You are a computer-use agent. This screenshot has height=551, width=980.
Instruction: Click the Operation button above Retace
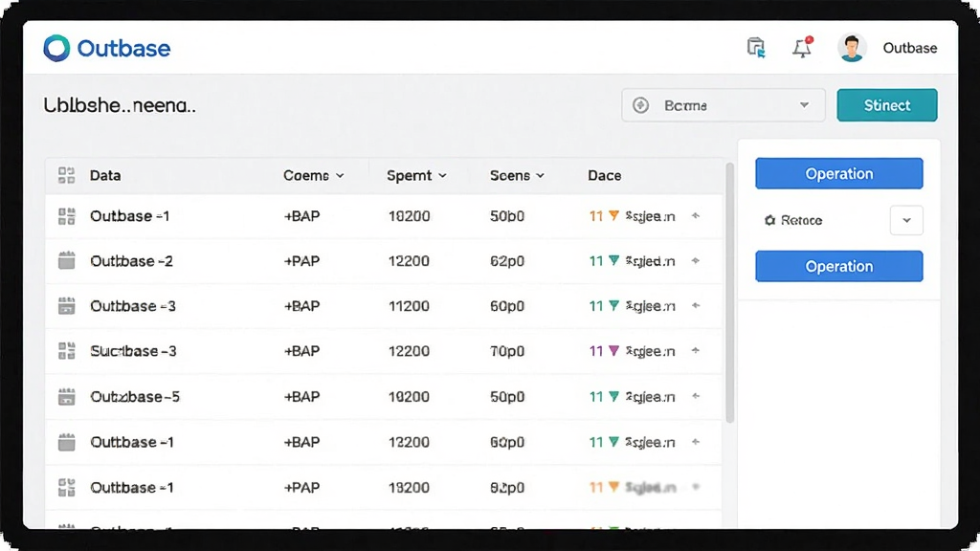(x=838, y=174)
